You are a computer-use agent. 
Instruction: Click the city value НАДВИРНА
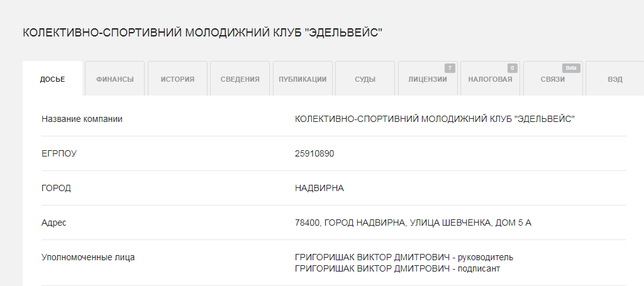(x=319, y=188)
